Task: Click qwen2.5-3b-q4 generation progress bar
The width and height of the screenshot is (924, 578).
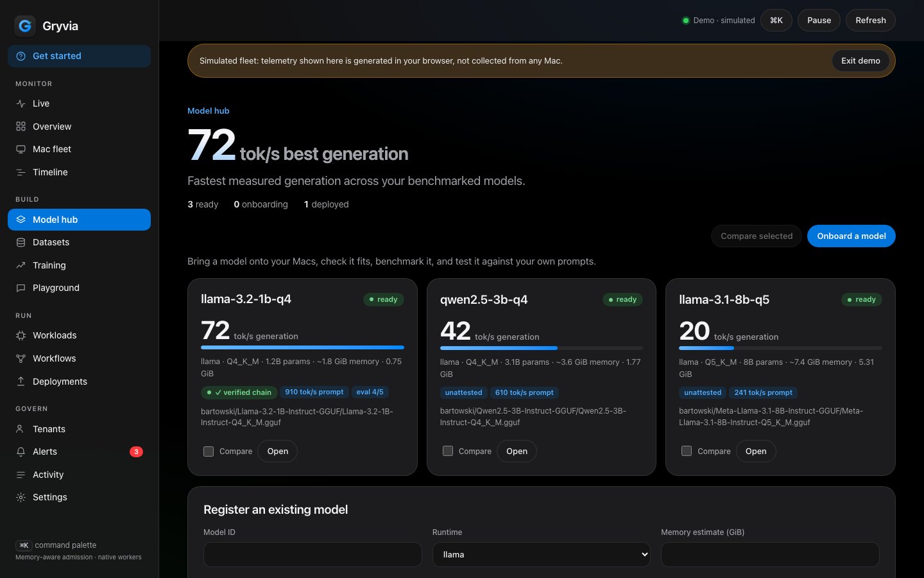Action: [x=542, y=348]
